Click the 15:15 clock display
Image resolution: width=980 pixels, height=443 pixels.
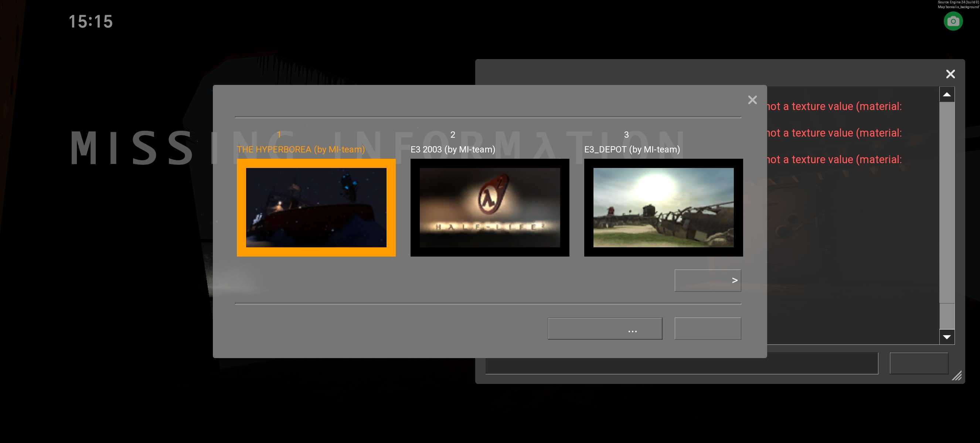click(x=91, y=21)
